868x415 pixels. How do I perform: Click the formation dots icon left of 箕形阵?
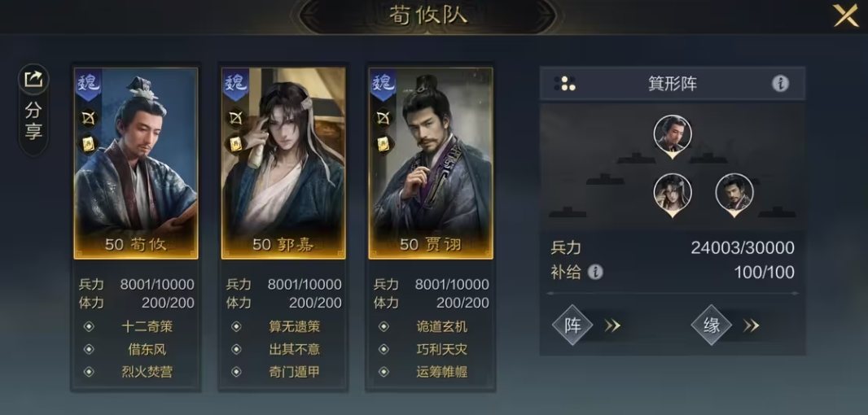(564, 84)
